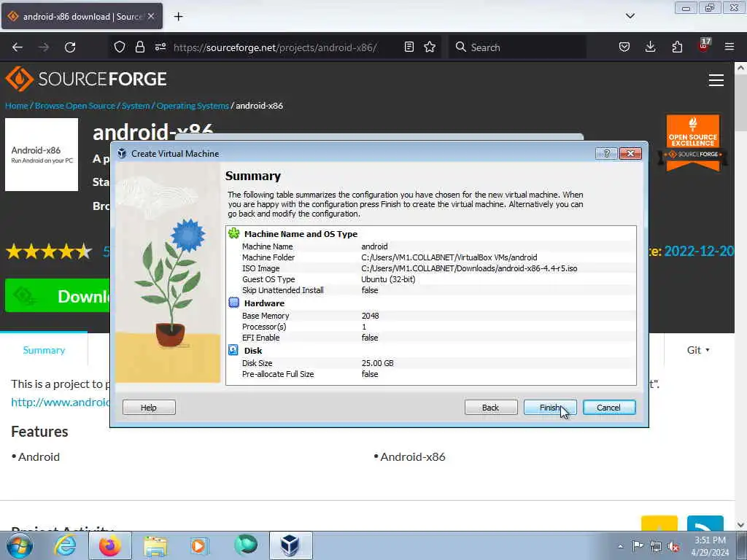This screenshot has width=747, height=560.
Task: Toggle reader view icon in address bar
Action: pos(409,47)
